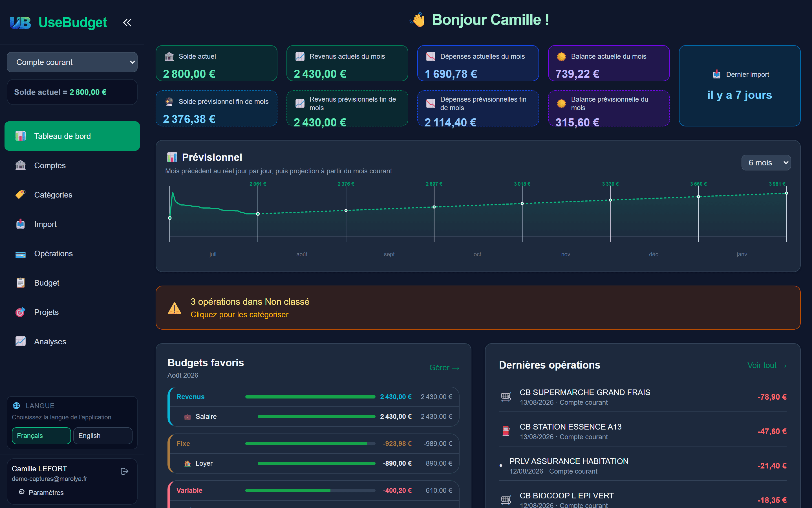812x508 pixels.
Task: Click the gear icon beside Paramètres
Action: pyautogui.click(x=22, y=492)
